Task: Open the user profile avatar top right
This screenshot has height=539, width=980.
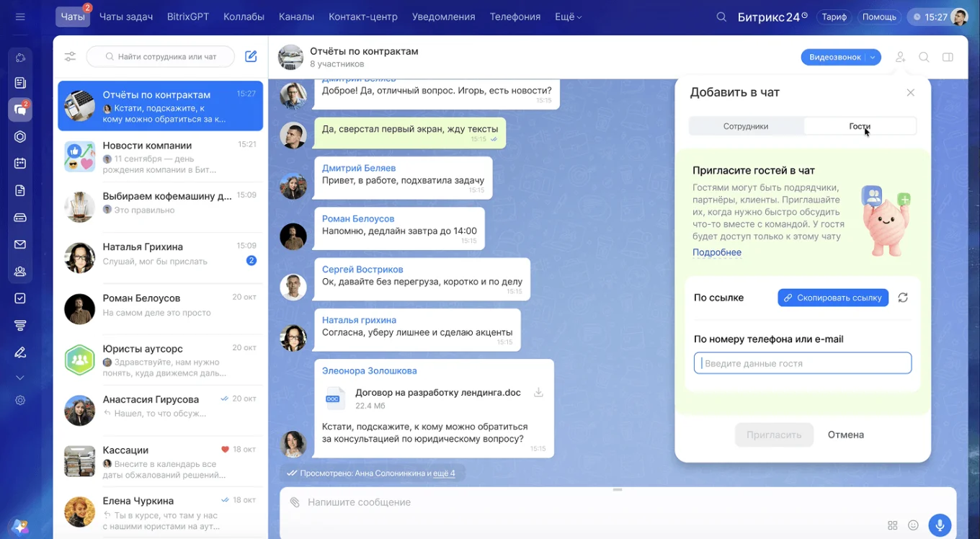Action: (958, 17)
